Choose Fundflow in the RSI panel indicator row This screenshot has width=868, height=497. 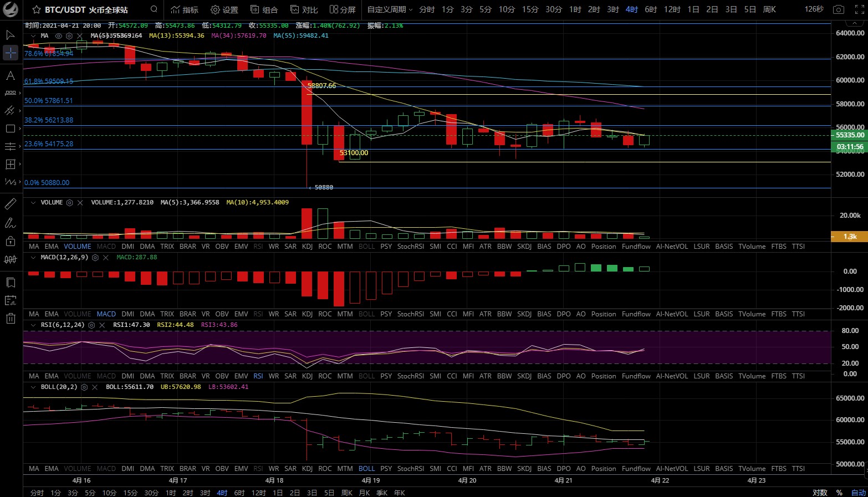point(636,376)
